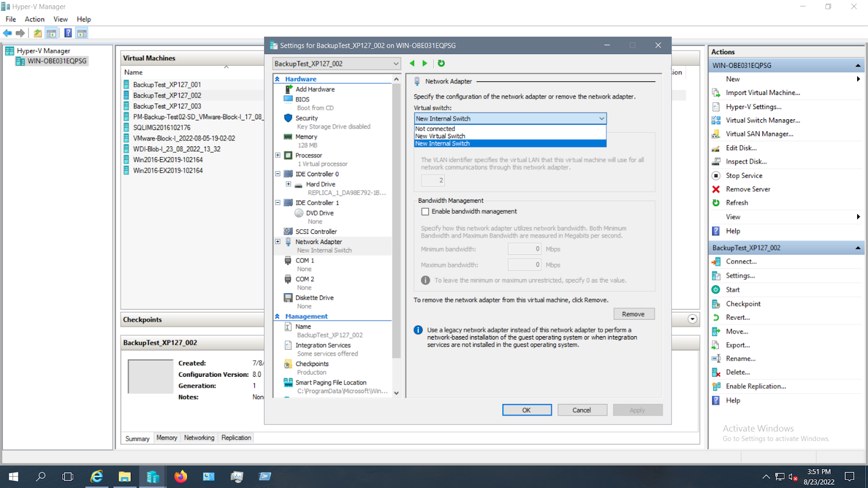Viewport: 868px width, 488px height.
Task: Click the Windows Start button
Action: 14,477
